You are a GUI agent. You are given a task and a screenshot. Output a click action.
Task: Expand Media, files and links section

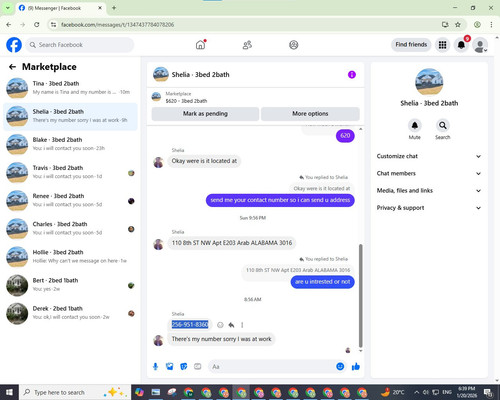[x=429, y=191]
